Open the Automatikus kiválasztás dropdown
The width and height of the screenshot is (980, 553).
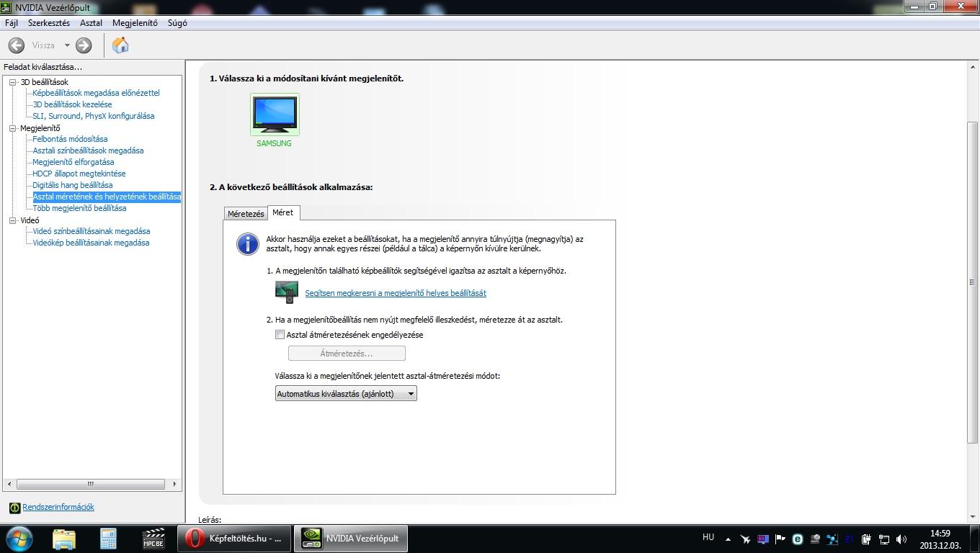coord(346,394)
